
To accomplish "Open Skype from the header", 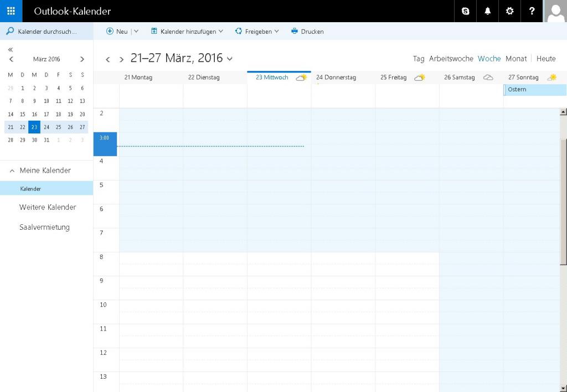I will (x=465, y=11).
